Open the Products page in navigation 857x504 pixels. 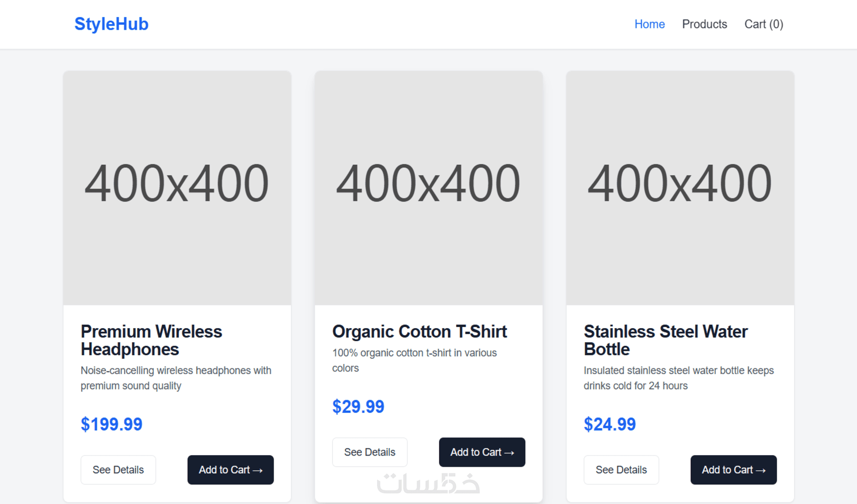pyautogui.click(x=704, y=24)
